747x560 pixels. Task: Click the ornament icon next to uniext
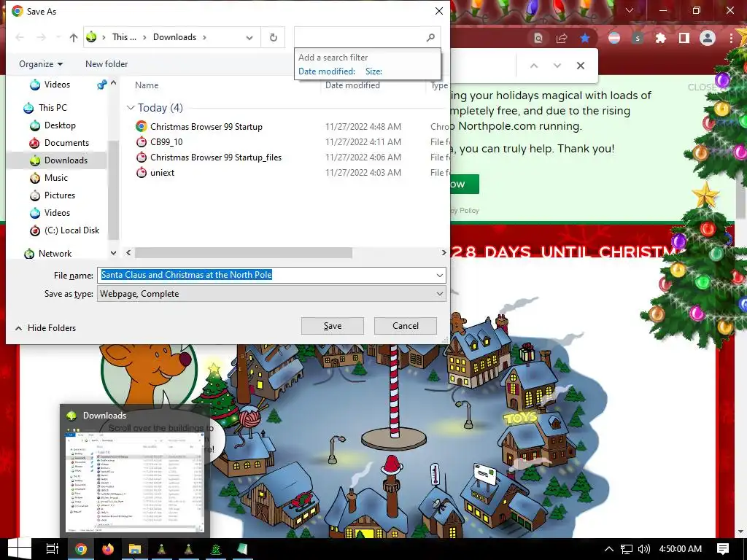[141, 172]
